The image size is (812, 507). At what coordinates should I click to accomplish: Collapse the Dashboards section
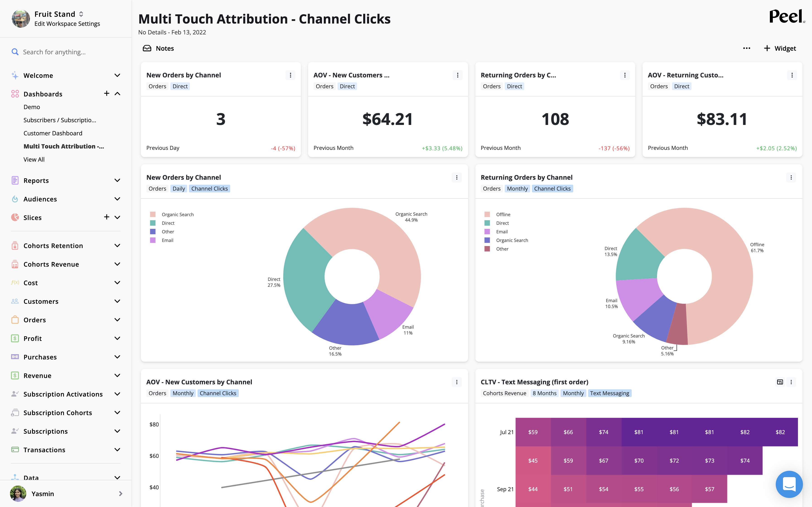click(x=117, y=93)
